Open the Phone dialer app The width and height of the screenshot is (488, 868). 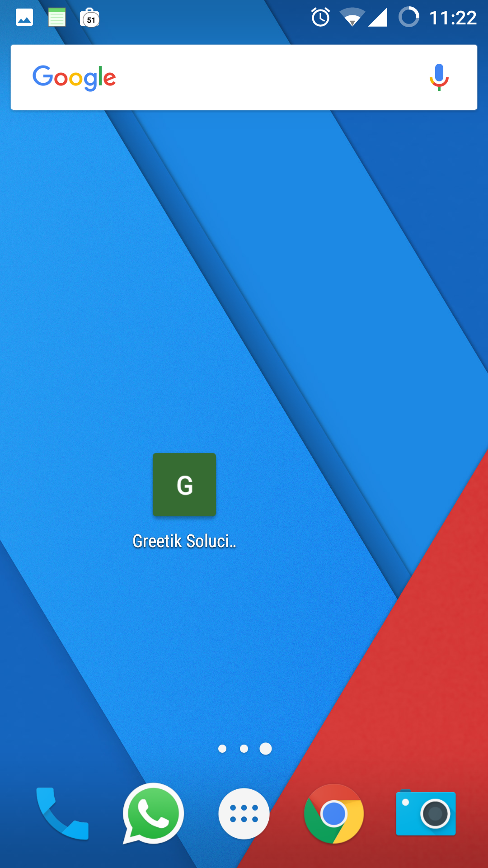point(62,813)
